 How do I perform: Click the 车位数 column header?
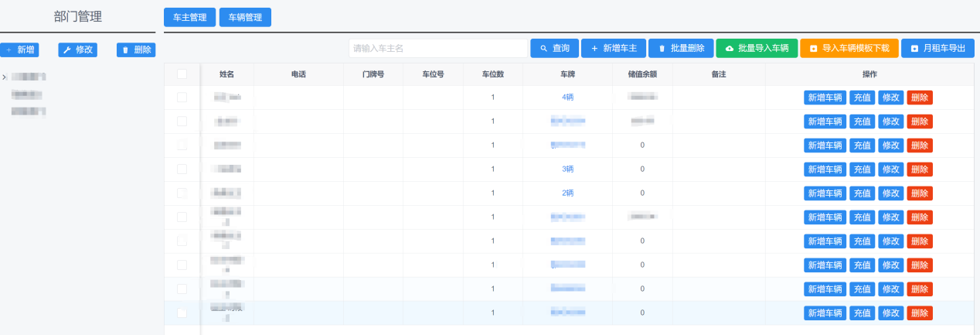[493, 74]
